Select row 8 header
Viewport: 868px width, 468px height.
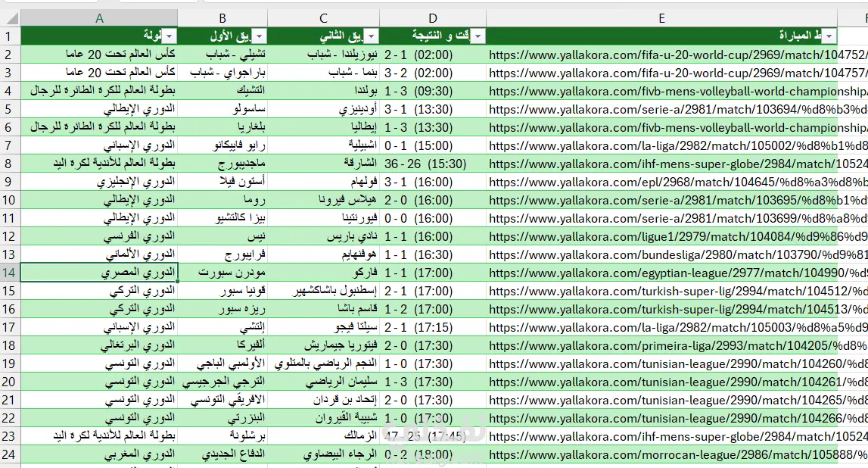[9, 164]
